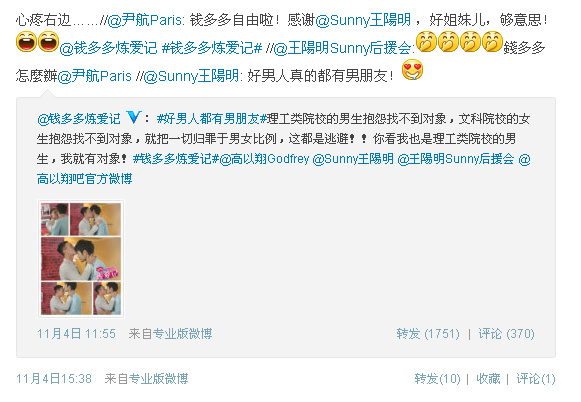The image size is (581, 402).
Task: Open 评论(1) on the repost
Action: [536, 379]
